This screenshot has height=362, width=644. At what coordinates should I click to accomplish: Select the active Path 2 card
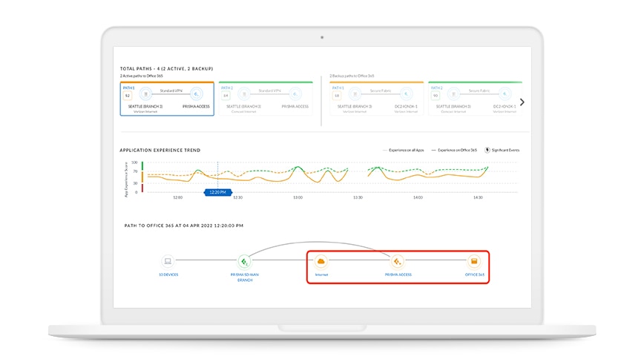pos(266,99)
